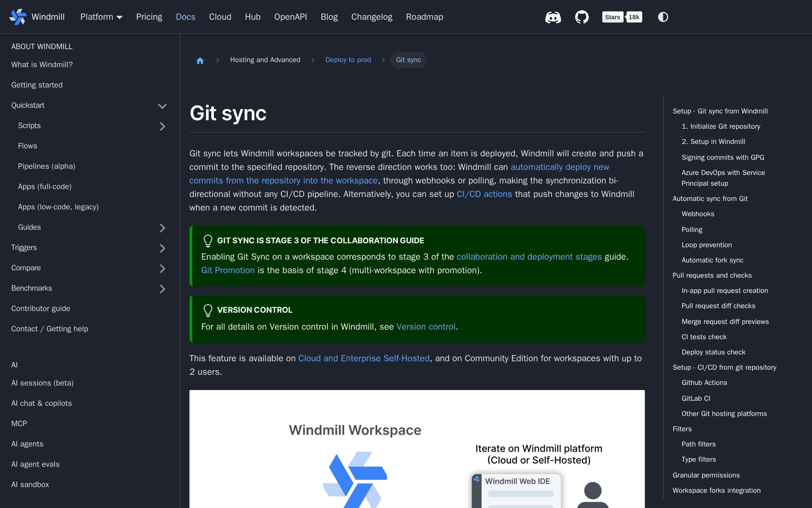Open the Changelog nav item

click(372, 17)
